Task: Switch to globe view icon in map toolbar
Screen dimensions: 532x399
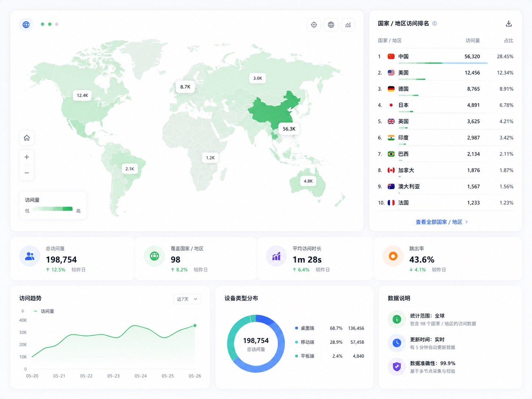Action: click(331, 25)
